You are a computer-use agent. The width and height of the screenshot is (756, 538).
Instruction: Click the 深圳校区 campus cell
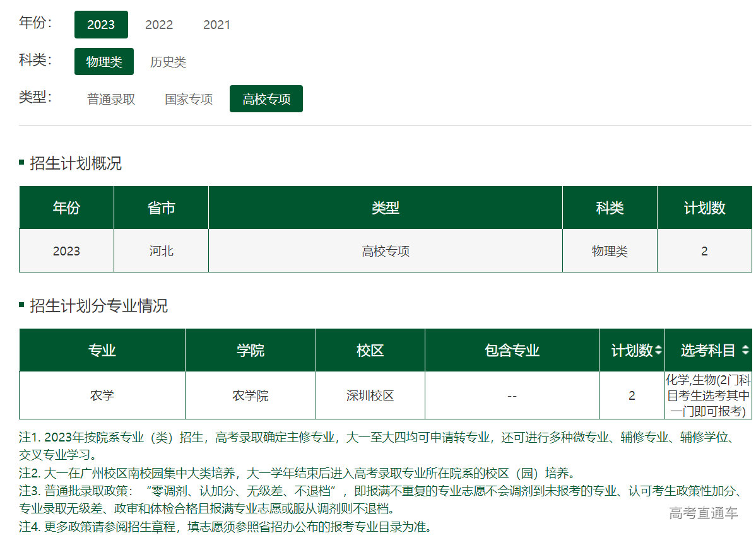pyautogui.click(x=370, y=395)
